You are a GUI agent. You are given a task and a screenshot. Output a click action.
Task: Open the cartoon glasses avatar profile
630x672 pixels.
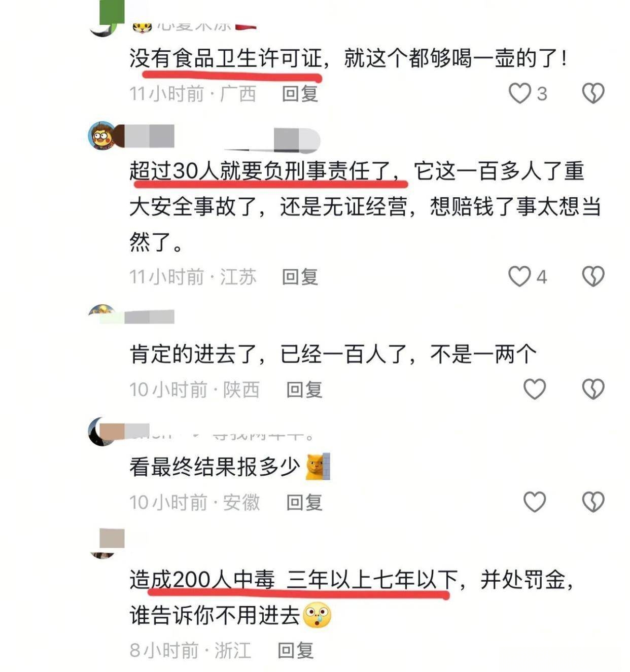tap(103, 135)
